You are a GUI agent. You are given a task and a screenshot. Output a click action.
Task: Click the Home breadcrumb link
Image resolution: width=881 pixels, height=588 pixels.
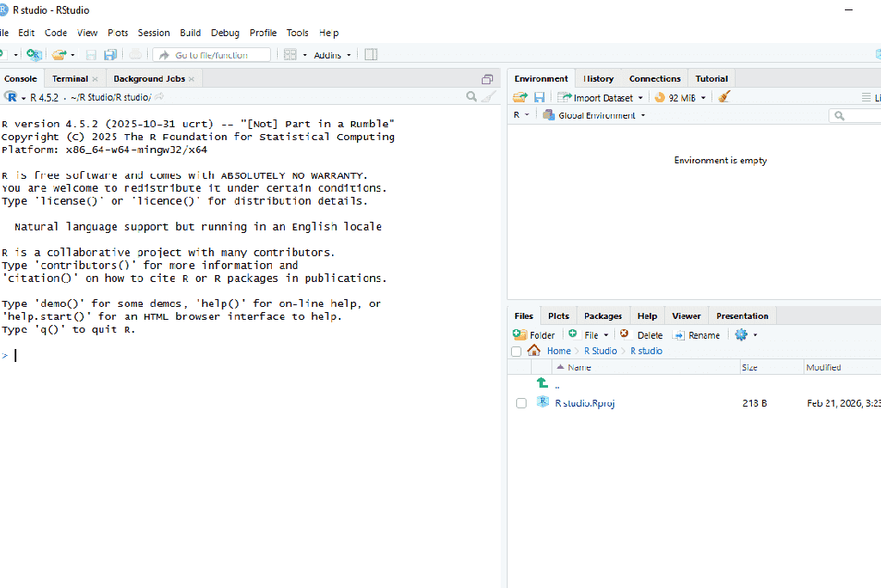coord(558,351)
